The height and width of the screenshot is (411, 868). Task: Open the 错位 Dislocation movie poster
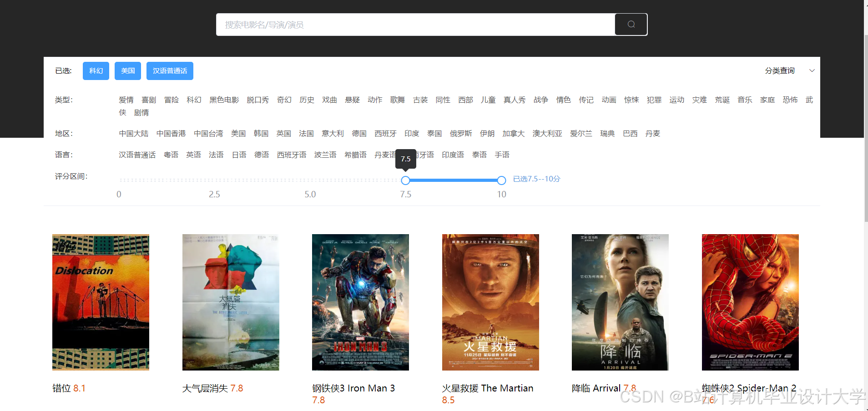(x=101, y=302)
